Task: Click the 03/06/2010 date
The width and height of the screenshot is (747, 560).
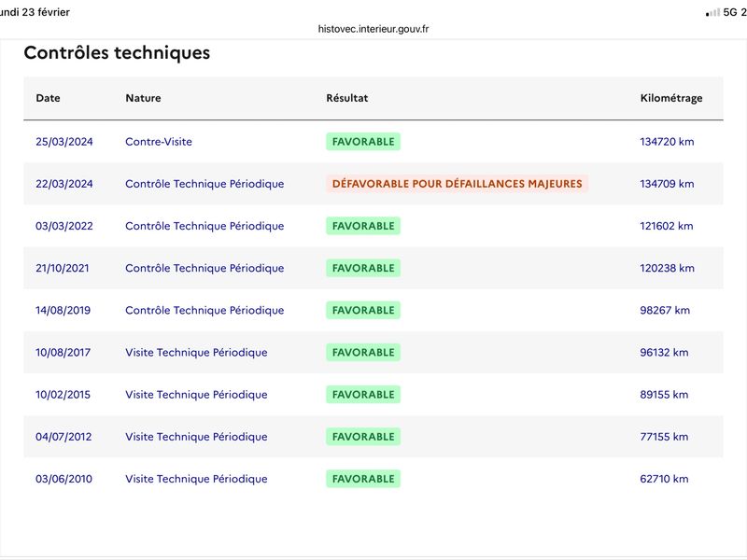Action: (64, 479)
